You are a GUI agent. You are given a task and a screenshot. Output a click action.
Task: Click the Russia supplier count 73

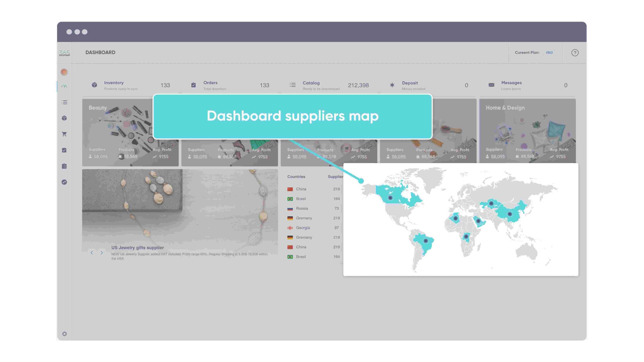(x=337, y=208)
